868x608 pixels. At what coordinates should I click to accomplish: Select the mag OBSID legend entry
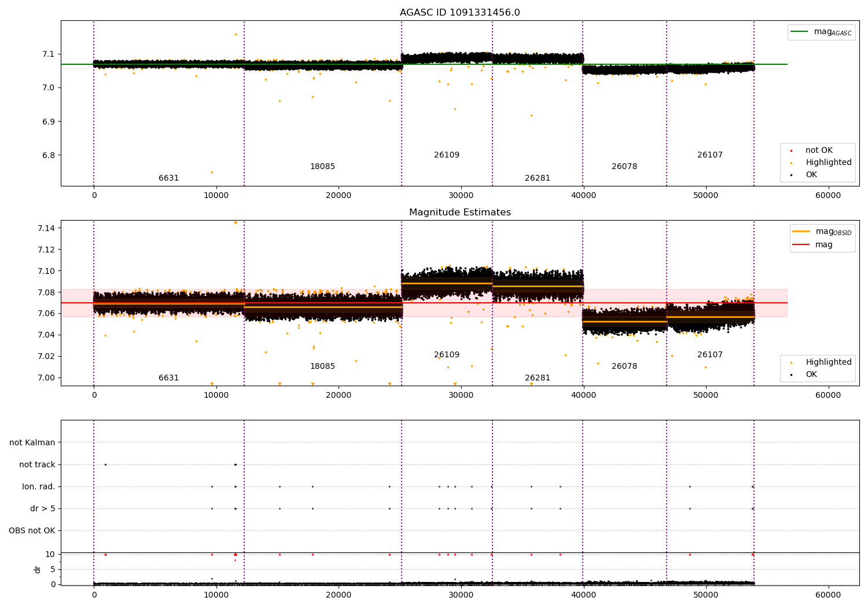coord(822,232)
